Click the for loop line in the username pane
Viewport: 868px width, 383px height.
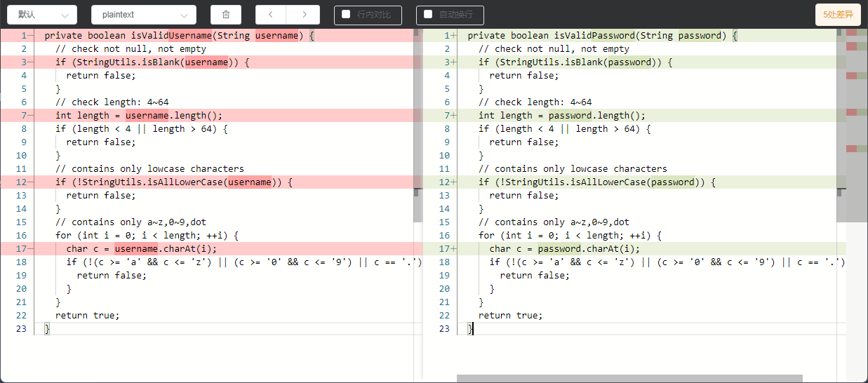147,235
